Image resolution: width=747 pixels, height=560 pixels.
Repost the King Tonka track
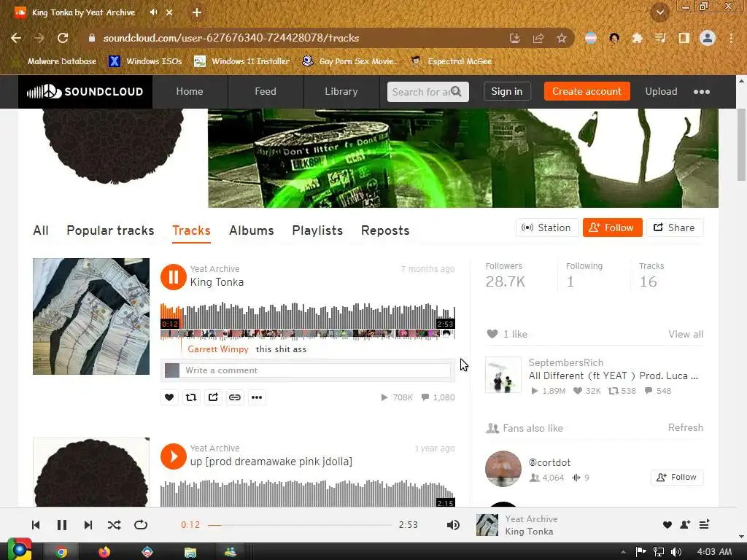[x=191, y=397]
